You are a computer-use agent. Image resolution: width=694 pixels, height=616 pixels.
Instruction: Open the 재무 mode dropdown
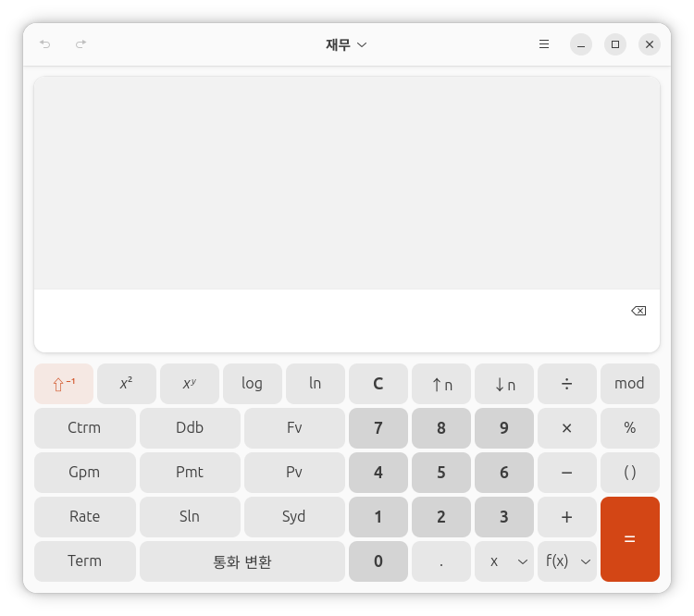coord(346,44)
